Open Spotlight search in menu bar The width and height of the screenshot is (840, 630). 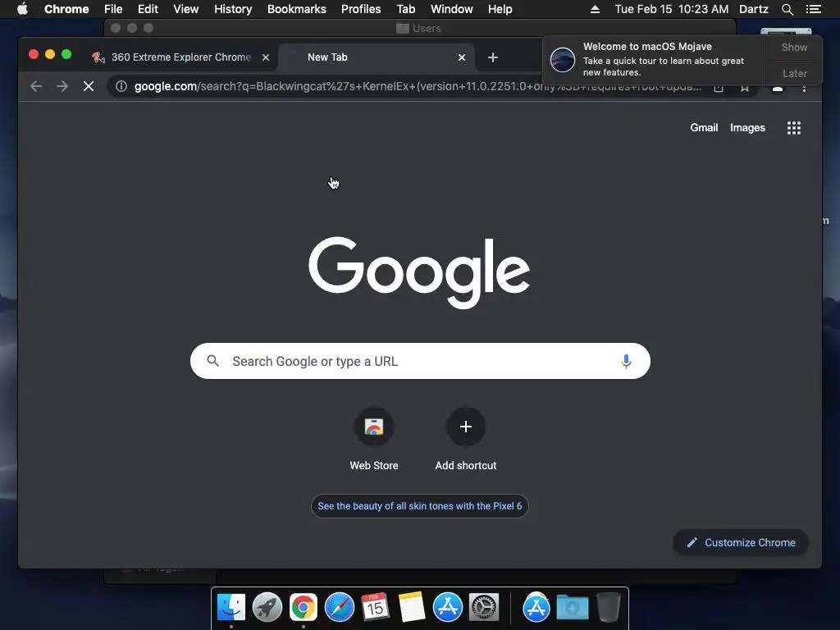(787, 9)
